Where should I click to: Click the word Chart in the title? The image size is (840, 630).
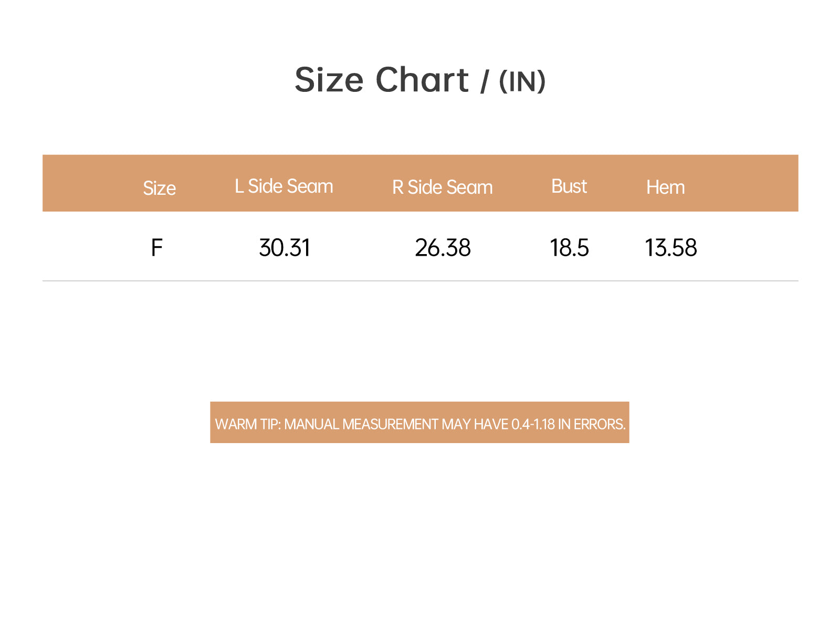(x=422, y=80)
